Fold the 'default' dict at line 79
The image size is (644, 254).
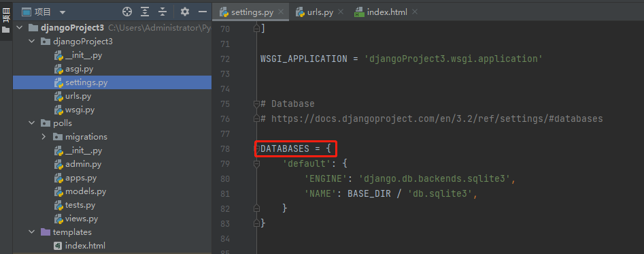pyautogui.click(x=256, y=164)
